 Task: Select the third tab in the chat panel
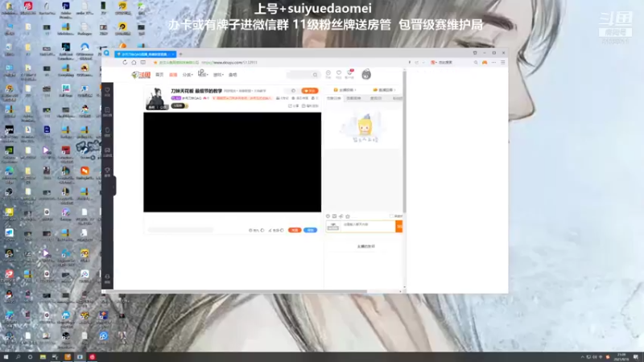point(376,98)
